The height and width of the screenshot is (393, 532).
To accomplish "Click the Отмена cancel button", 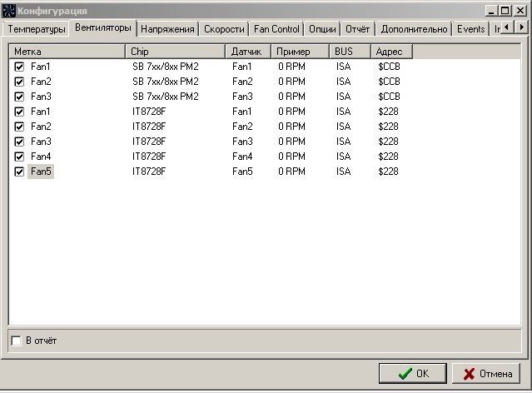I will (x=487, y=374).
